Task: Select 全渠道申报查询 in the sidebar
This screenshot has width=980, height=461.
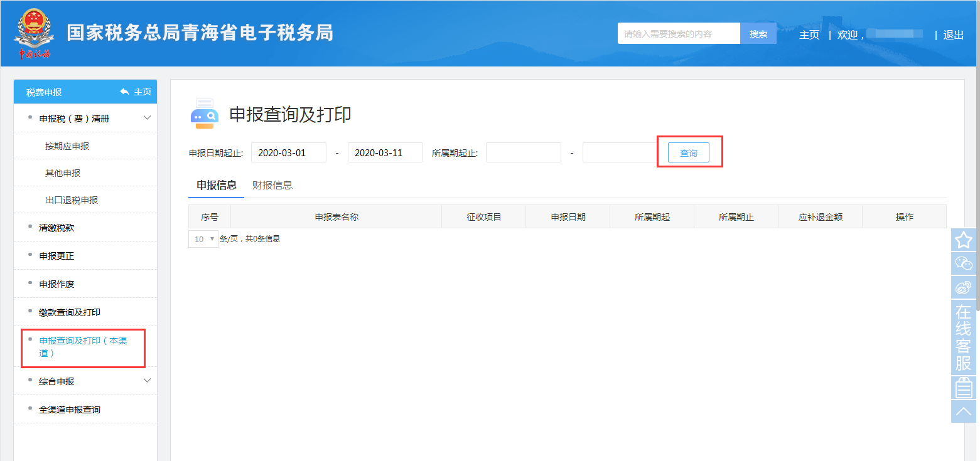Action: (70, 410)
